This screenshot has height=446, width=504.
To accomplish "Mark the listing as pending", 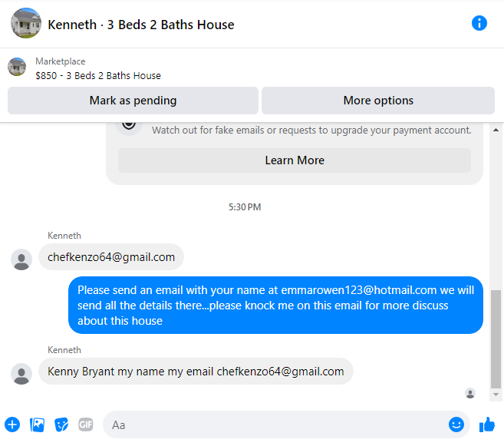I will (x=133, y=101).
